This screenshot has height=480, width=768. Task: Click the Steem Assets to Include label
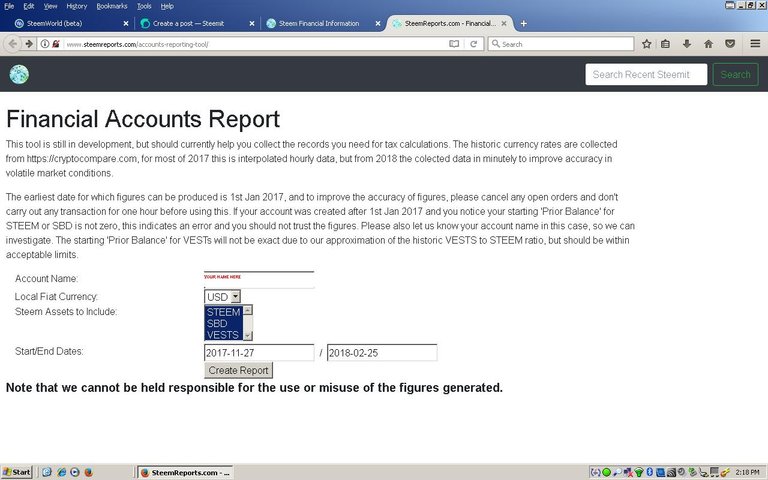pos(66,312)
